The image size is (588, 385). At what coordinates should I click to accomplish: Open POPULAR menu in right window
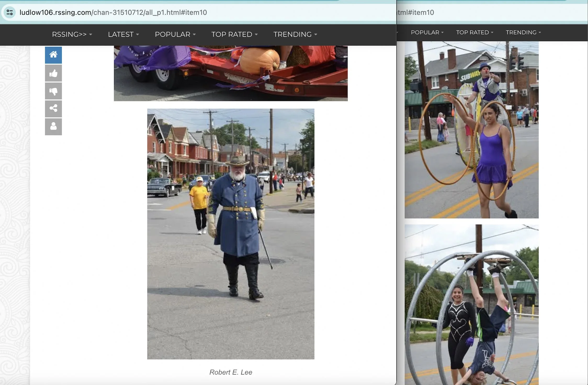[427, 32]
